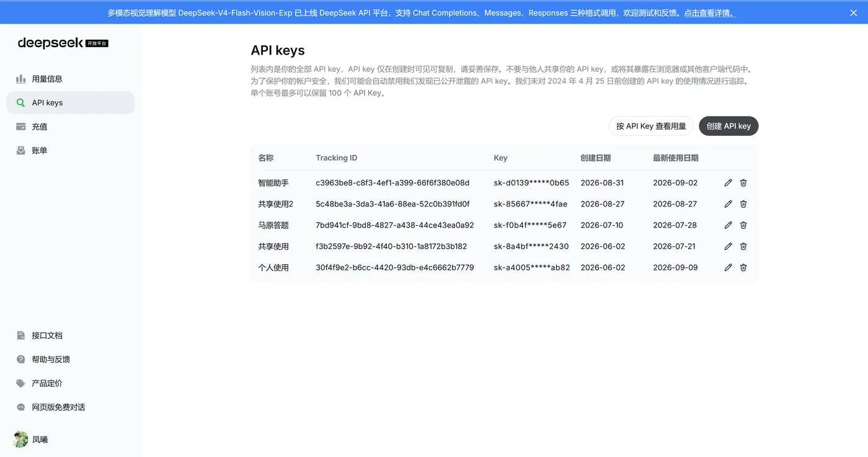Click the 帮助与反馈 question mark icon

[x=20, y=360]
